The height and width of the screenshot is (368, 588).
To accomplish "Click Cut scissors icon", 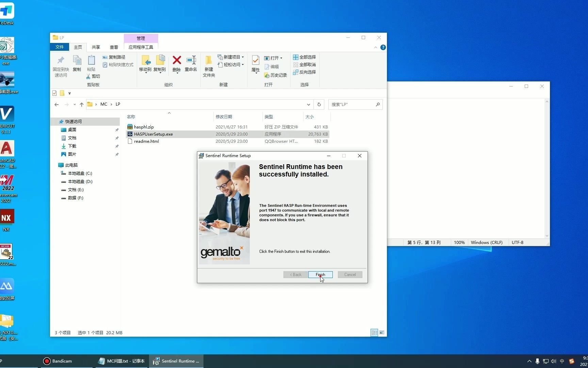I will click(x=88, y=76).
